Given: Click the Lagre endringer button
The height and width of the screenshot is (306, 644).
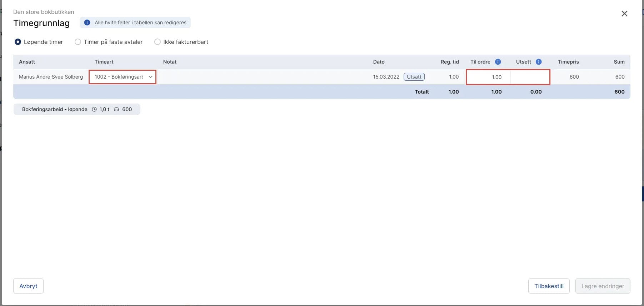Looking at the screenshot, I should pos(603,286).
